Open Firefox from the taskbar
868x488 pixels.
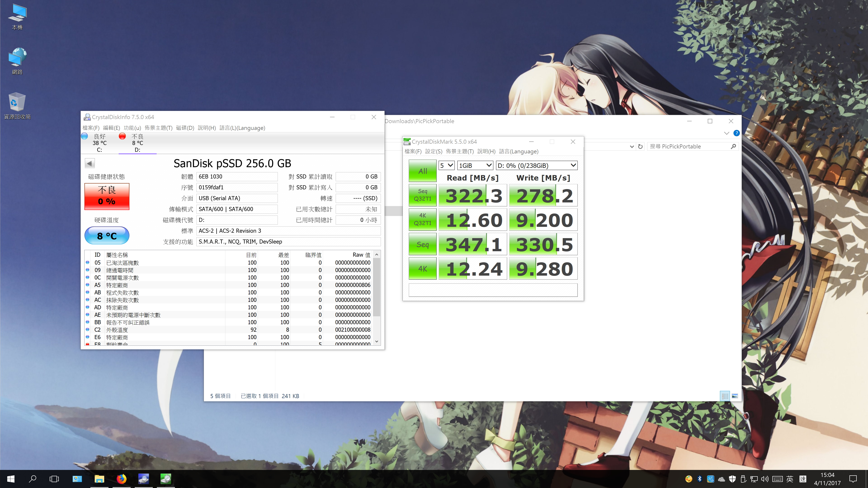coord(121,479)
